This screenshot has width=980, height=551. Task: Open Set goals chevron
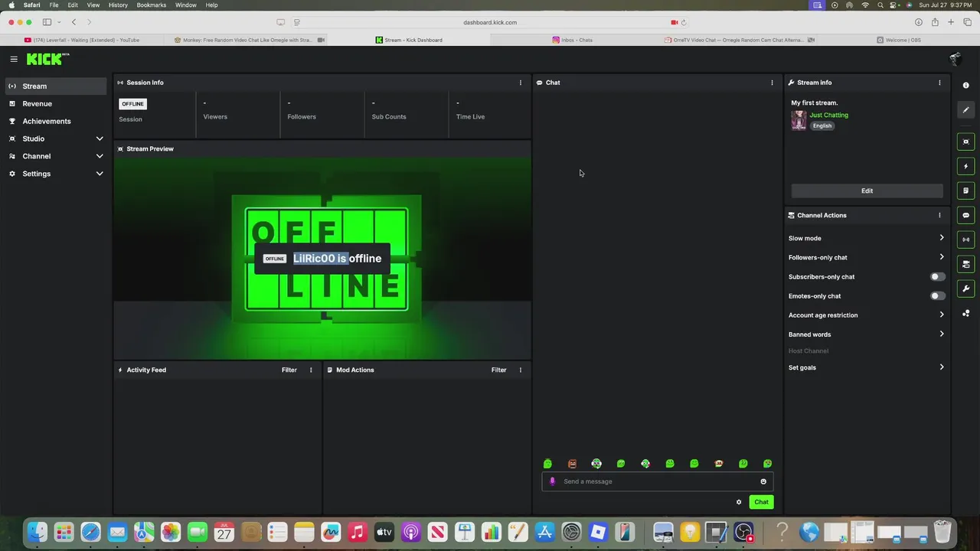941,367
